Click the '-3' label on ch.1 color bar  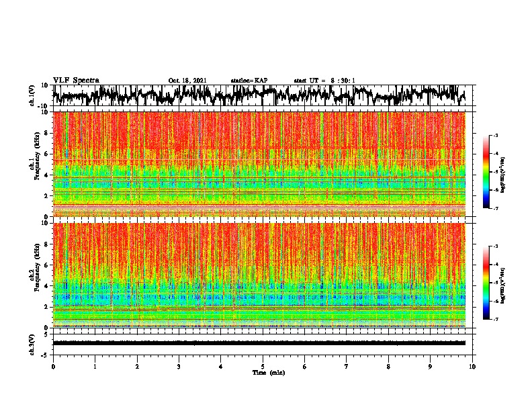(495, 135)
